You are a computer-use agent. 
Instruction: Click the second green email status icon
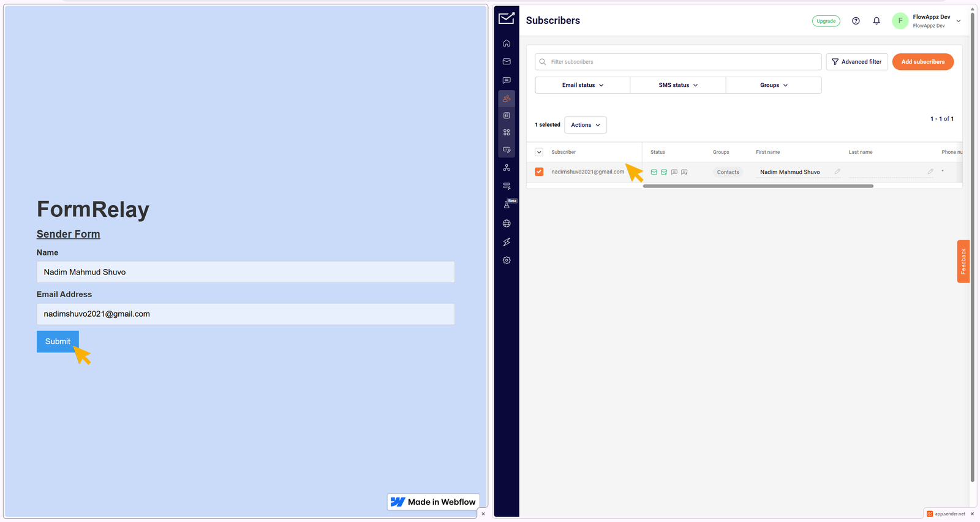[664, 172]
